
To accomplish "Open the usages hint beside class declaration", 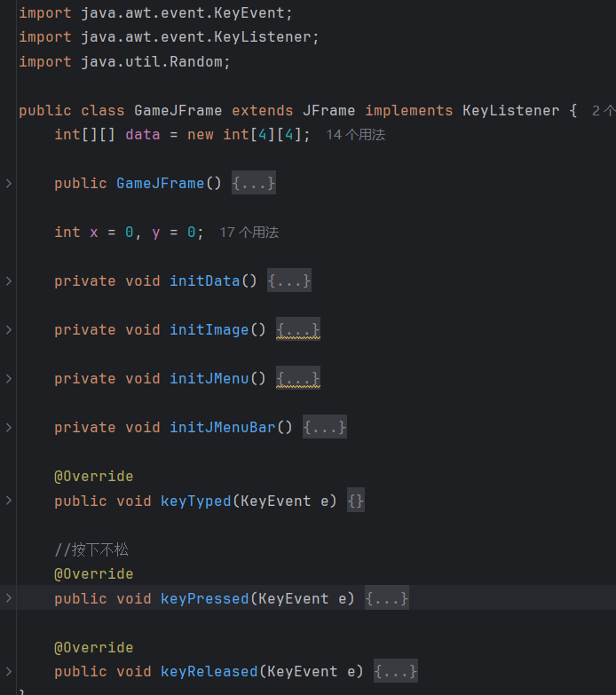I will (604, 111).
